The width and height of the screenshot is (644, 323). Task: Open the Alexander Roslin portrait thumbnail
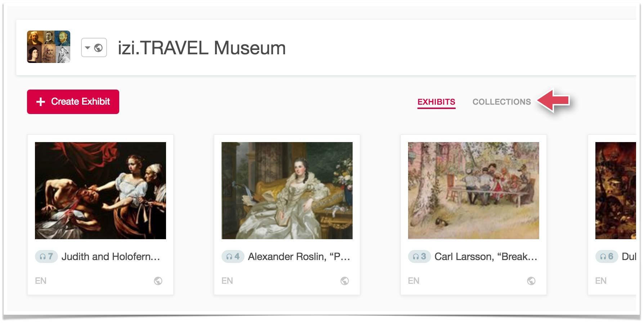[287, 190]
